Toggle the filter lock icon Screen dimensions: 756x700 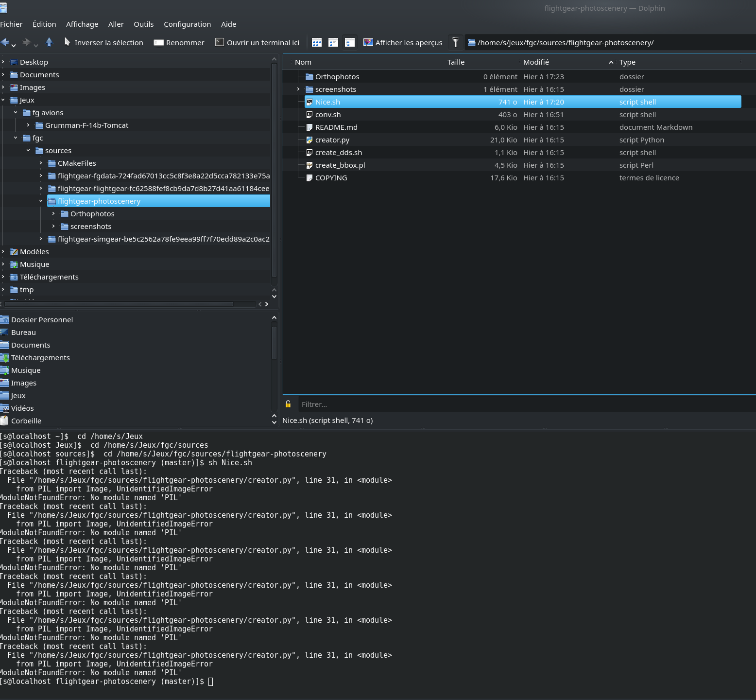(288, 404)
